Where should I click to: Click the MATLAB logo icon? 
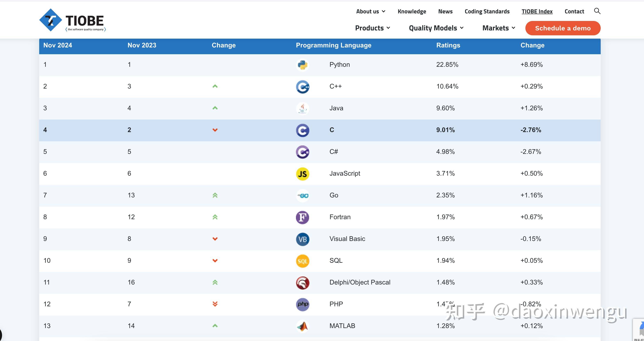[x=303, y=326]
